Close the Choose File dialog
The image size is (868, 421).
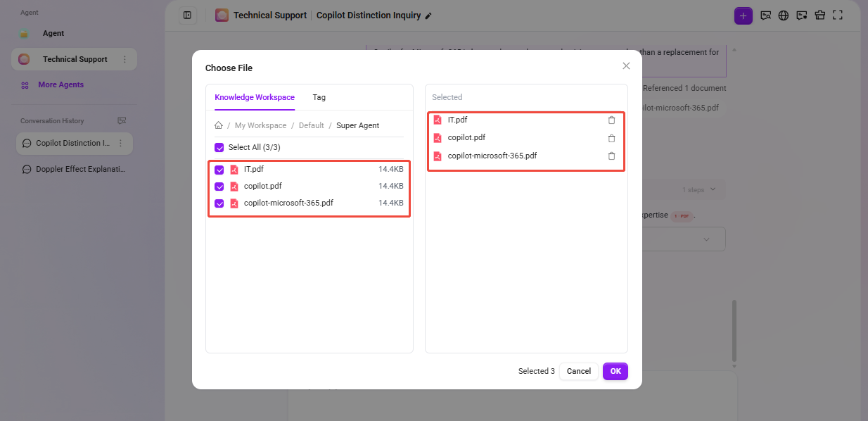(x=626, y=66)
